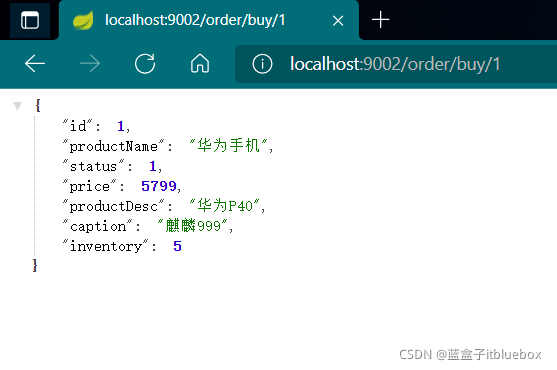
Task: Select the value "麒麟999"
Action: click(x=193, y=225)
